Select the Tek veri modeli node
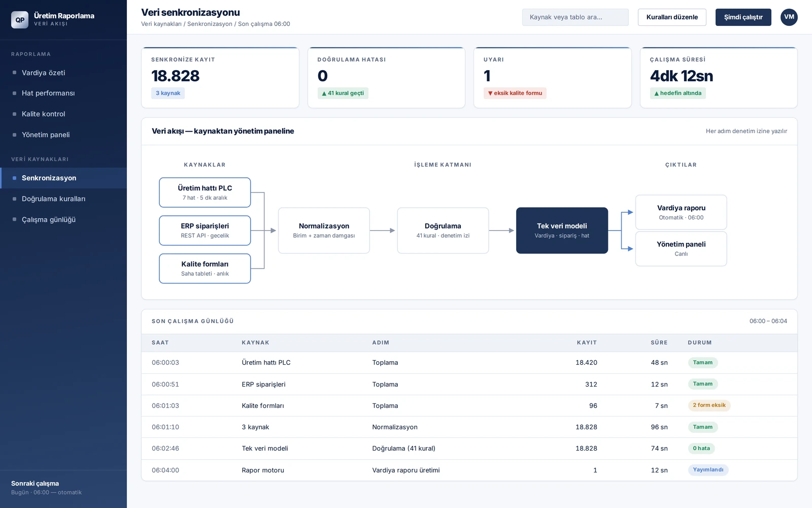 562,231
